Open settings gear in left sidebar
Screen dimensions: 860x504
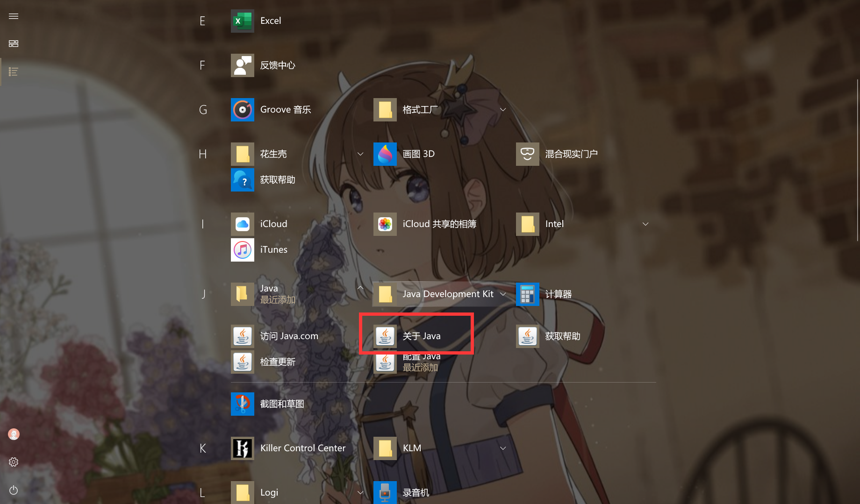14,462
